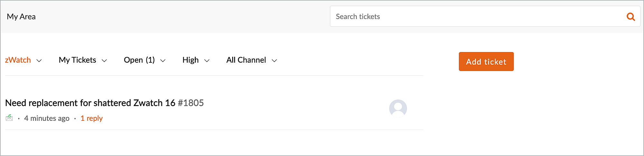Click the chevron next to All Channel
Viewport: 644px width, 156px height.
(274, 61)
